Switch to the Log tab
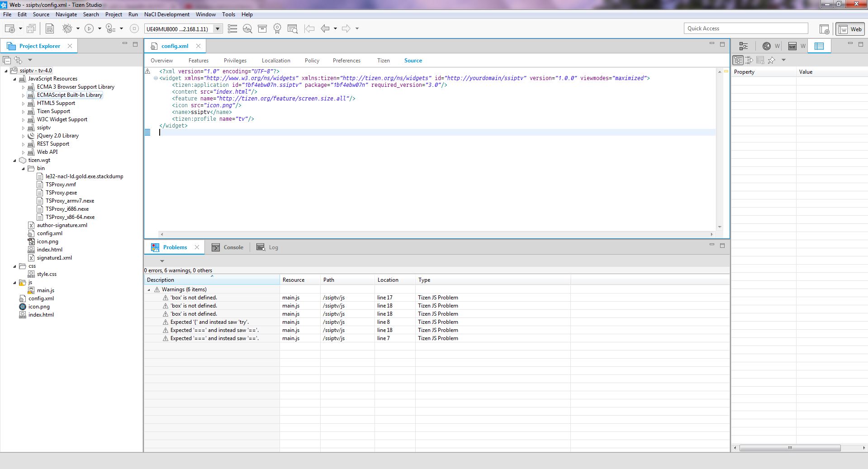This screenshot has height=469, width=868. click(267, 247)
